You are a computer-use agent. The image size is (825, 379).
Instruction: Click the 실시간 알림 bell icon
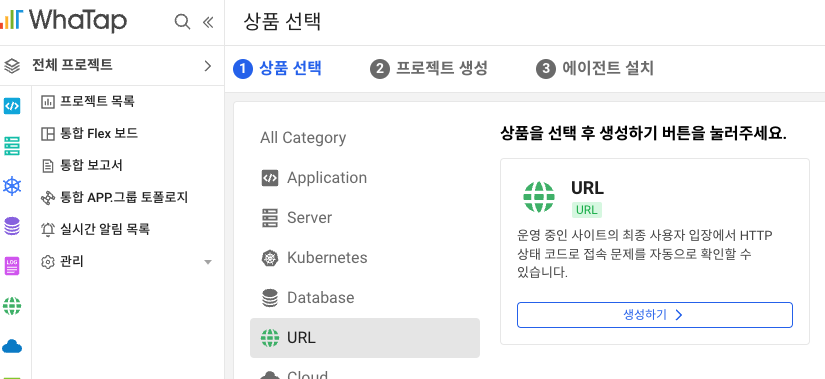(48, 230)
